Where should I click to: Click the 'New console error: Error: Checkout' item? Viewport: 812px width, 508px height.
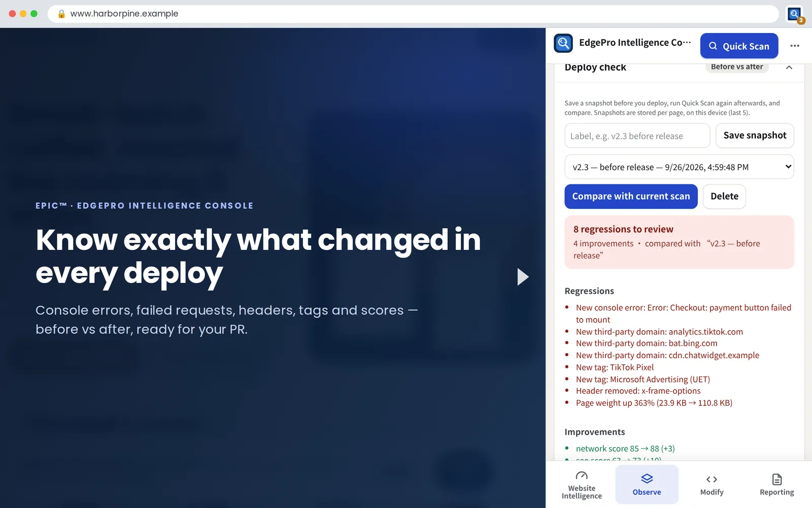(683, 313)
